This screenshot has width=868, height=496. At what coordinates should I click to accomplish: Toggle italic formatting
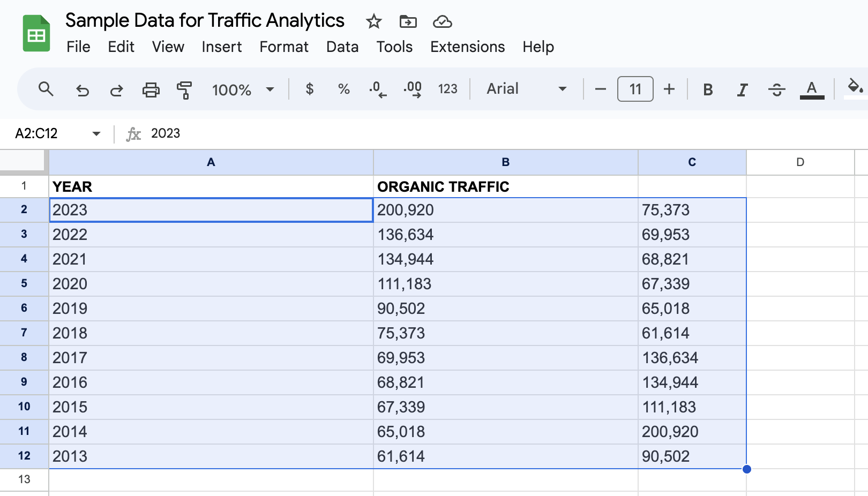pos(742,89)
